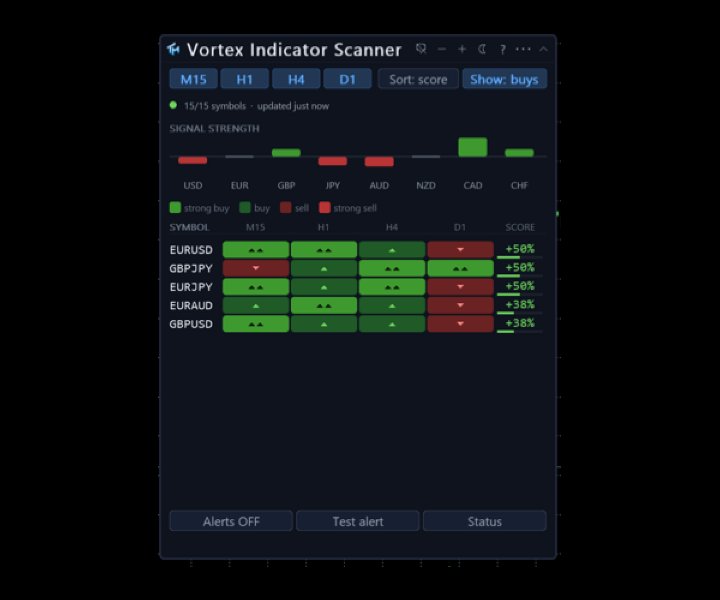Click the GBPJPY H1 buy cell

coord(324,268)
